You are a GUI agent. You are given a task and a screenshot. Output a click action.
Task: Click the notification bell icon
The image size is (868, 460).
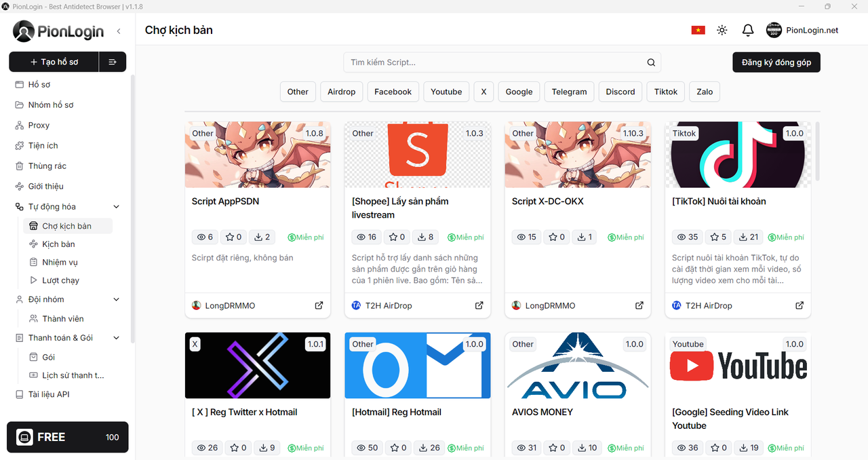coord(748,31)
